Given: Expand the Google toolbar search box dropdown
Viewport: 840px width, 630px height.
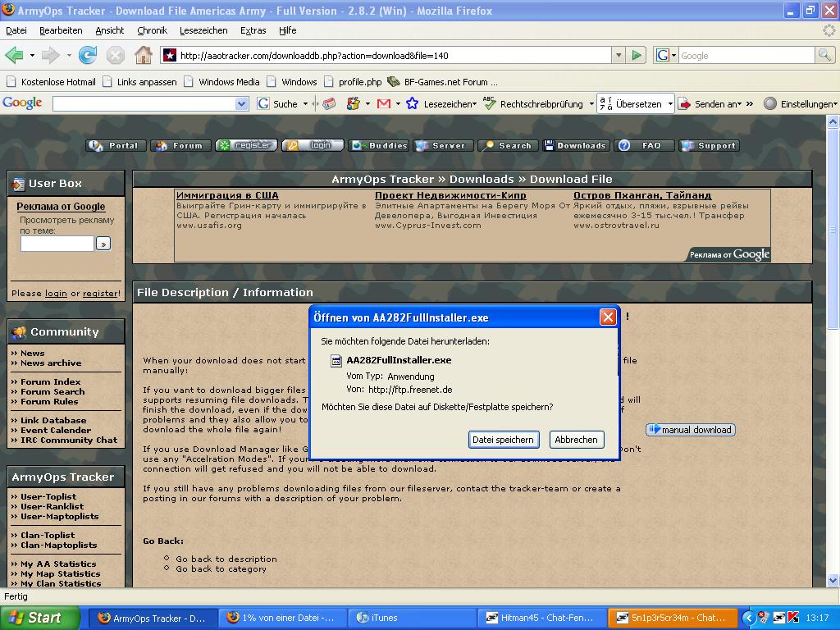Looking at the screenshot, I should [242, 104].
